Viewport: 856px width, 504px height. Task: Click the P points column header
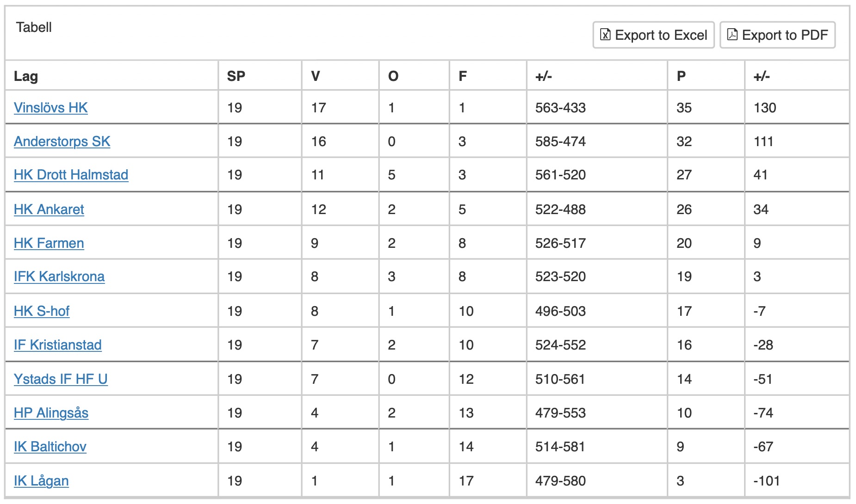pos(681,76)
